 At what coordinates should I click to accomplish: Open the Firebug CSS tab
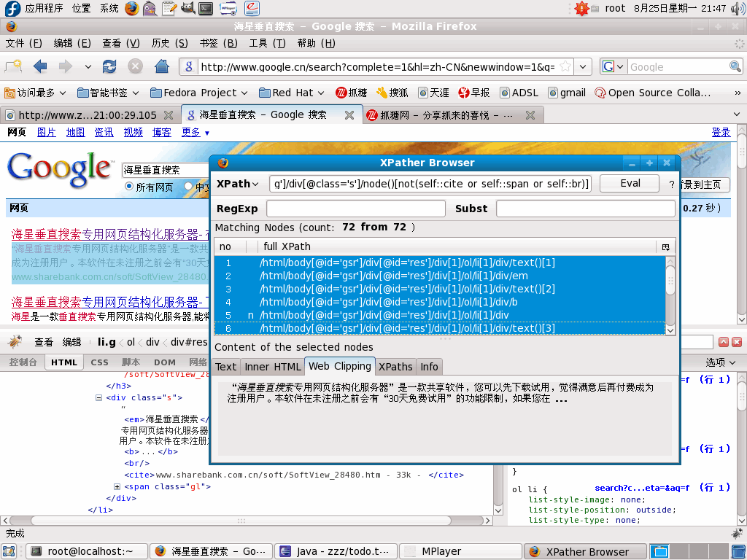click(x=99, y=363)
